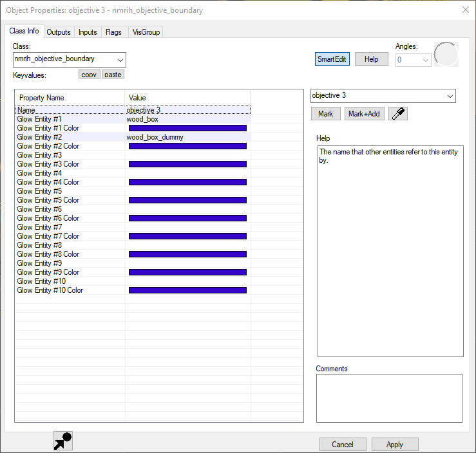476x453 pixels.
Task: Click the Mark+Add button
Action: pyautogui.click(x=365, y=114)
